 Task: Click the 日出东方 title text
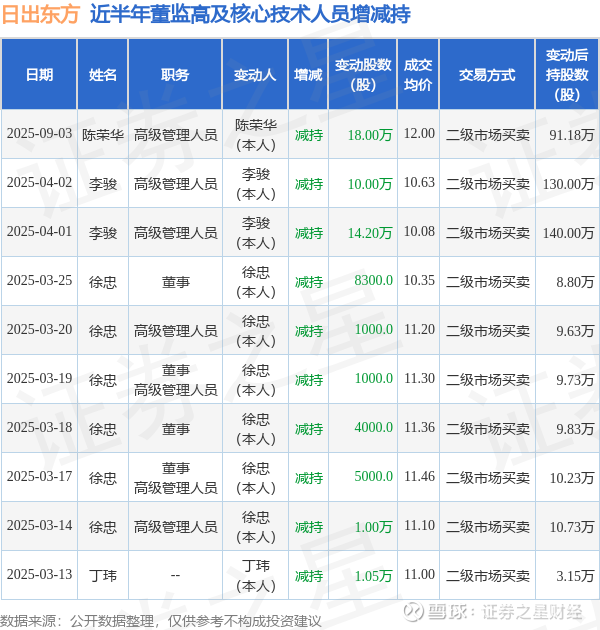tap(41, 14)
